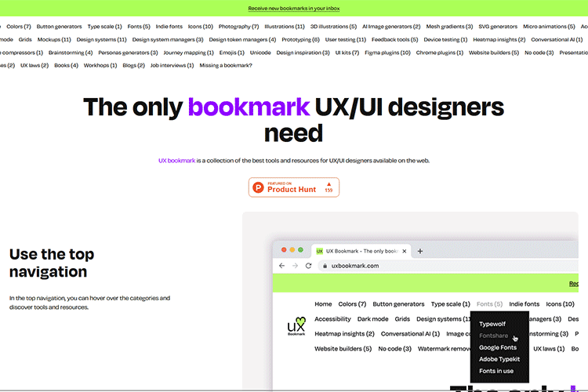Select Google Fonts in the dropdown
Screen dimensions: 588x392
click(x=498, y=347)
